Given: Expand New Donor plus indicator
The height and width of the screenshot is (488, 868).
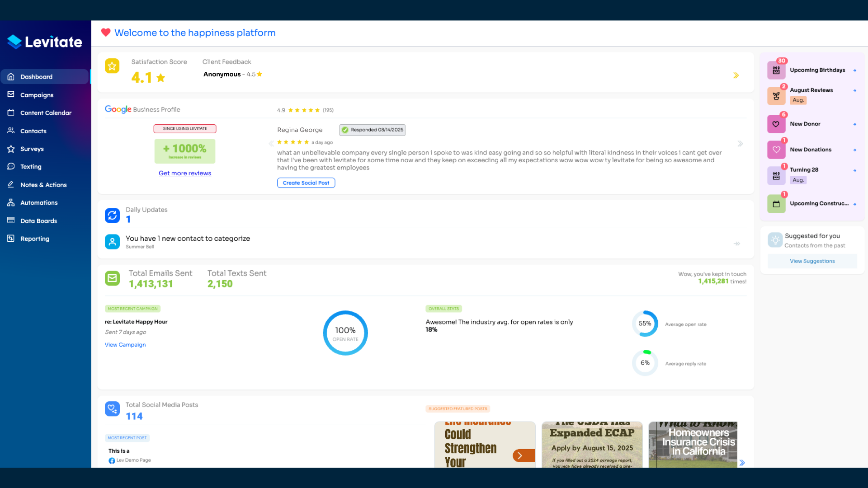Looking at the screenshot, I should (x=855, y=124).
